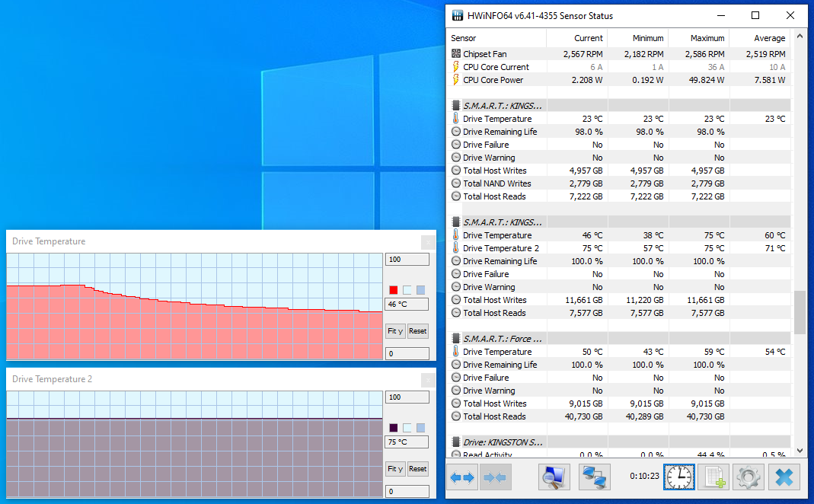Screen dimensions: 814x504
Task: Click the maximum value field of Drive Temperature 2 graph
Action: coord(407,397)
